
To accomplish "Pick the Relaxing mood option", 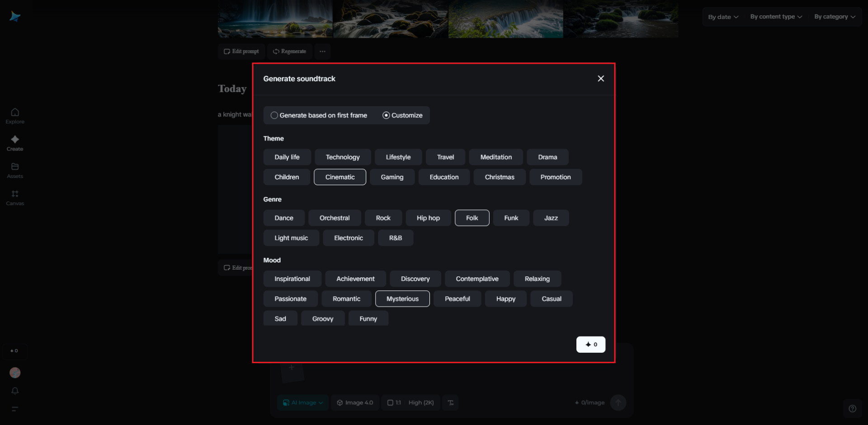I will [x=537, y=279].
